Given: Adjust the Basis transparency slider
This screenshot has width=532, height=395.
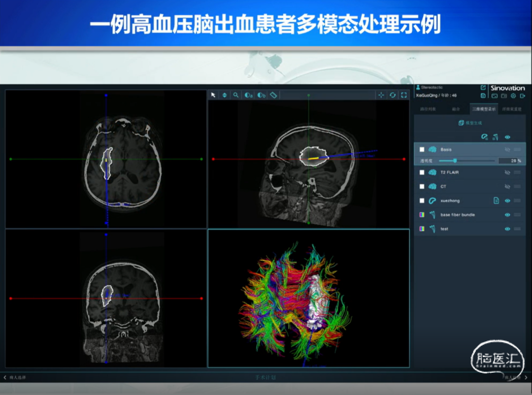Looking at the screenshot, I should click(455, 161).
